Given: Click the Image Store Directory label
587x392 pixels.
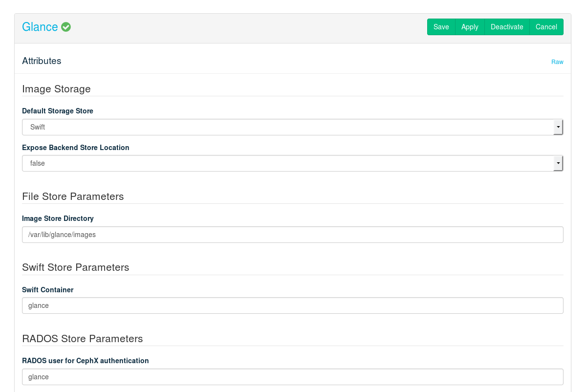Looking at the screenshot, I should click(58, 218).
